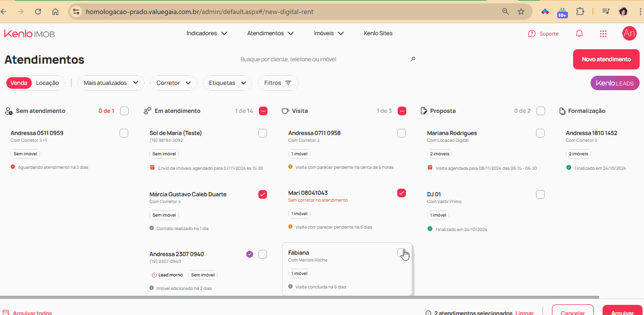Open the user avatar 'An'

pyautogui.click(x=630, y=33)
